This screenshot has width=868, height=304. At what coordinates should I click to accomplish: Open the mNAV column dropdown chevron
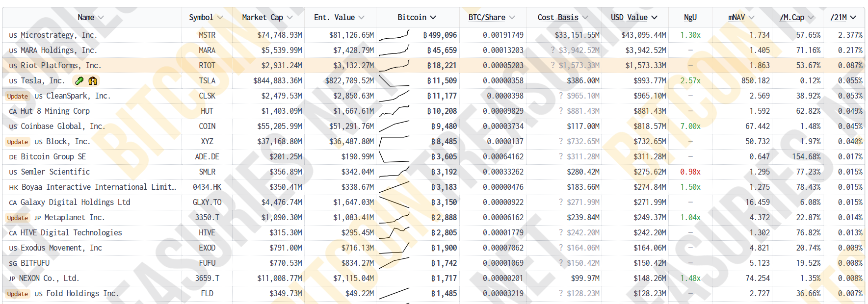click(x=752, y=18)
